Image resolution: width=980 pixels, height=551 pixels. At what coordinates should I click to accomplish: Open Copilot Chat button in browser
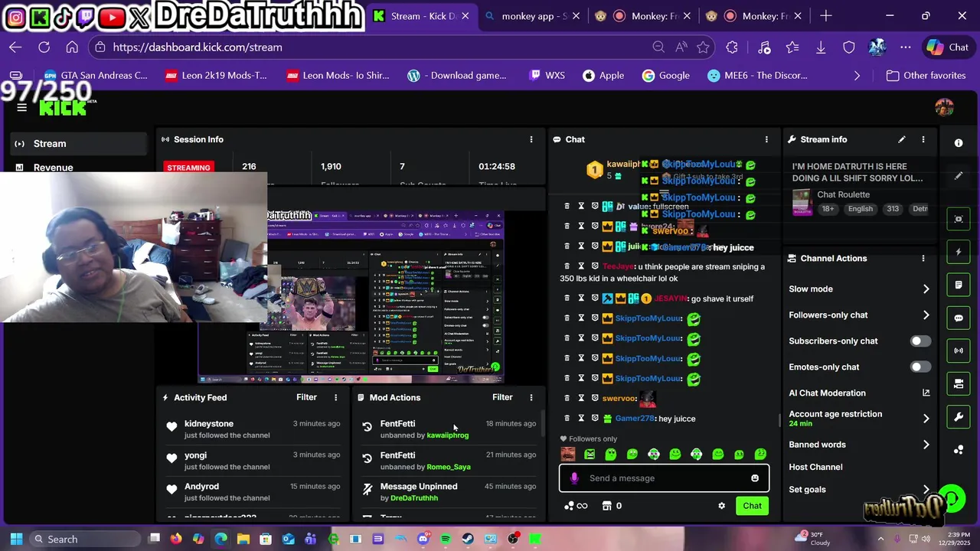click(x=948, y=47)
